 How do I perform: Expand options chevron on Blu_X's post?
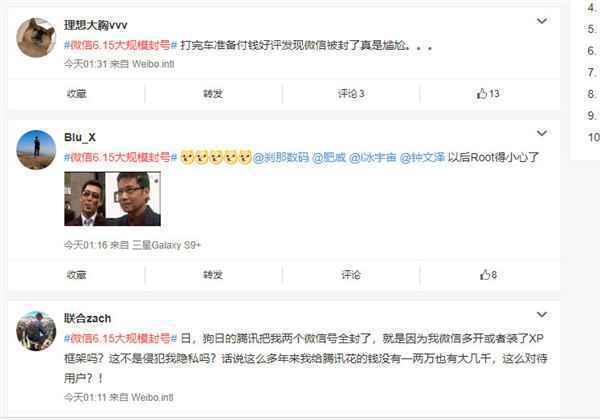542,133
